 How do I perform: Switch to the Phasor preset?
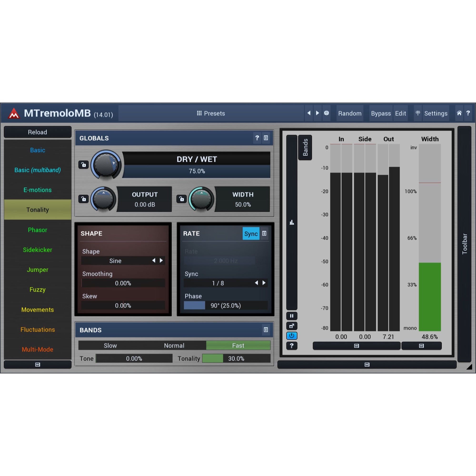click(37, 230)
